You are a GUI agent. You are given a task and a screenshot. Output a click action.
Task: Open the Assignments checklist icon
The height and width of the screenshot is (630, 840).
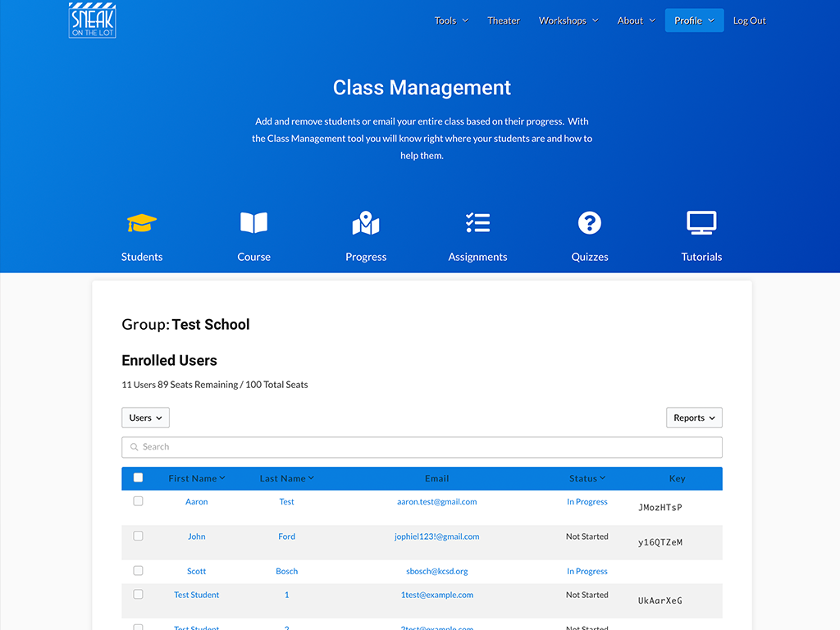(x=478, y=223)
